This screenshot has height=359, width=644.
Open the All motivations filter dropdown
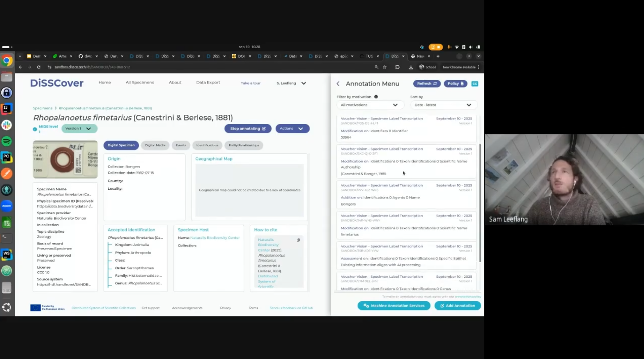coord(369,105)
